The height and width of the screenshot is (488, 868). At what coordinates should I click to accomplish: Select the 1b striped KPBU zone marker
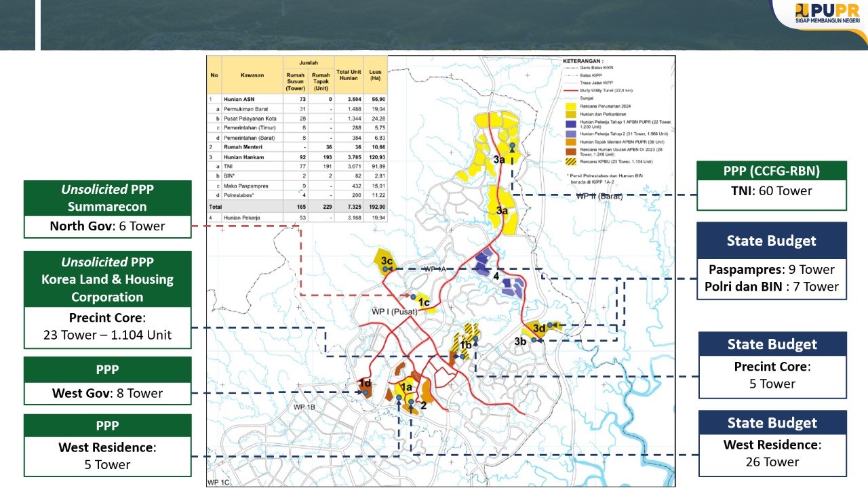465,345
